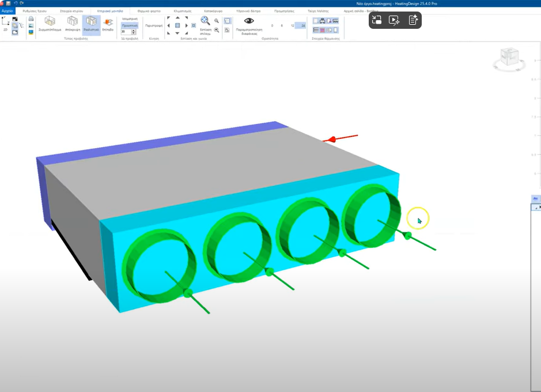Click the fit-to-view icon beside right arrow

pyautogui.click(x=194, y=25)
